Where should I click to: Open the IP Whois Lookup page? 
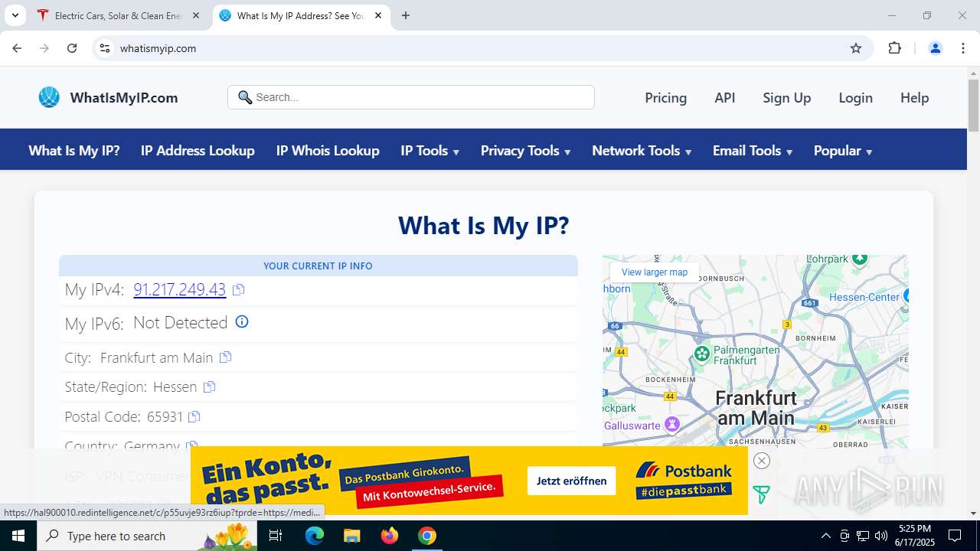pos(328,151)
